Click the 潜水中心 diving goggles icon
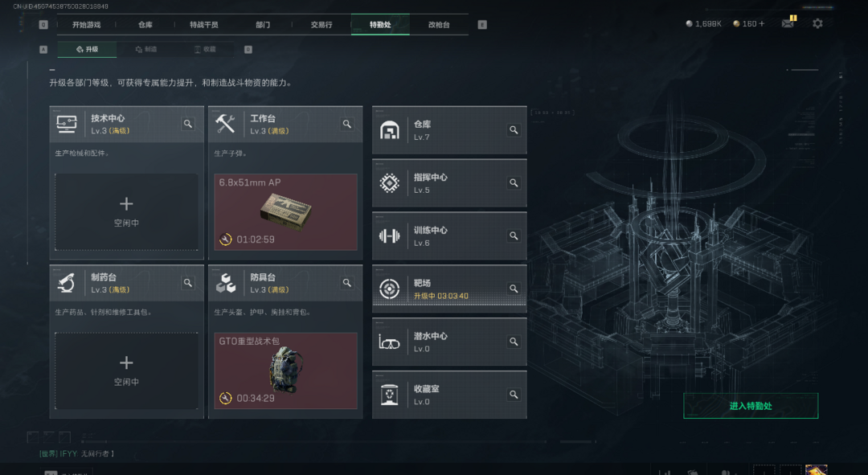The height and width of the screenshot is (475, 868). click(389, 342)
